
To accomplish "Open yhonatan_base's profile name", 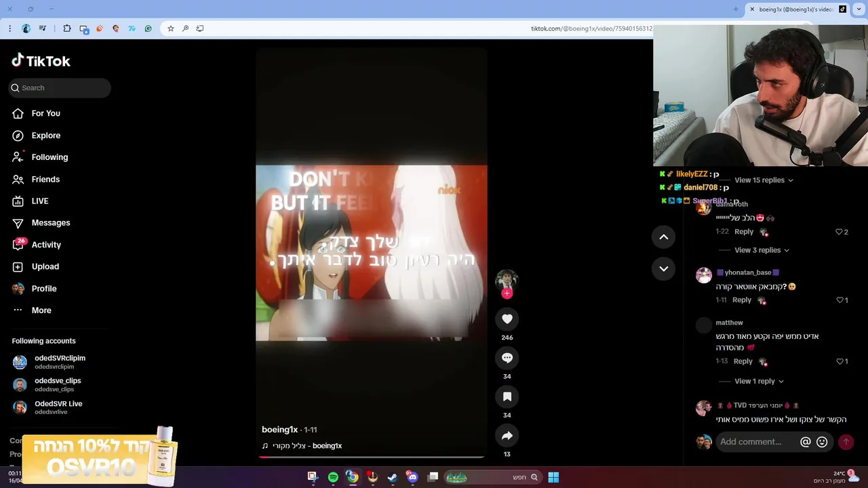I will pyautogui.click(x=748, y=272).
